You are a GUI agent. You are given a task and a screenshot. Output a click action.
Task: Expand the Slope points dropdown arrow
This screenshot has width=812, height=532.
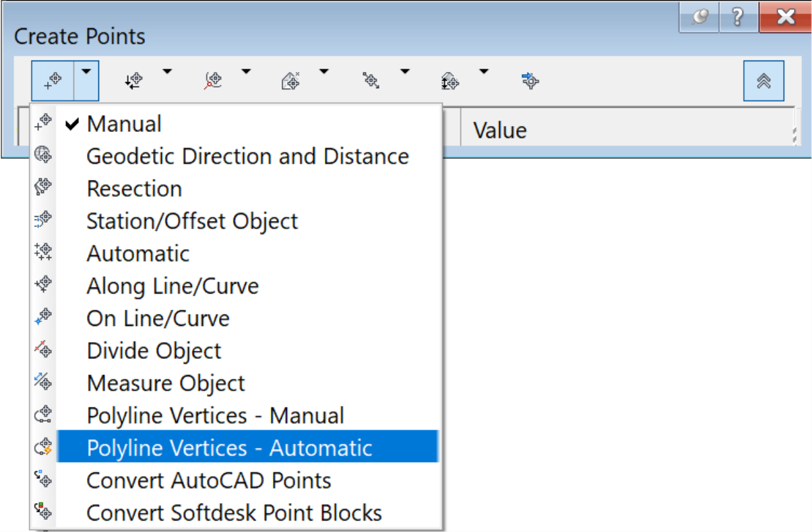coord(483,70)
